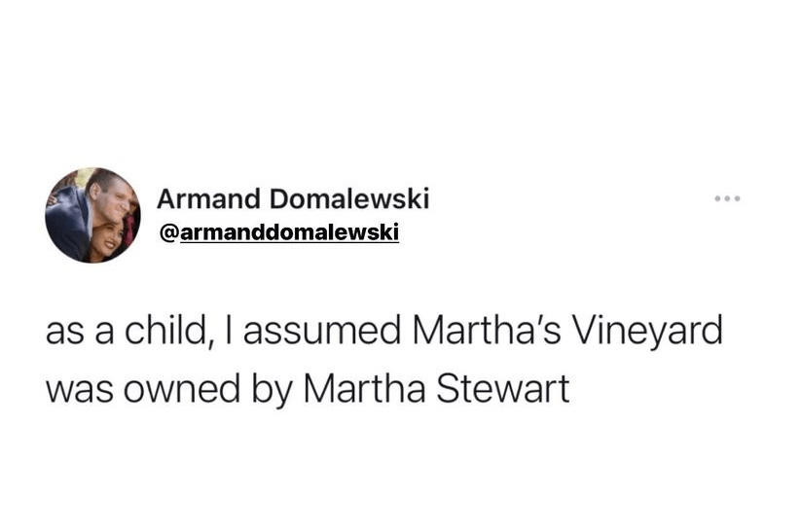This screenshot has height=532, width=802.
Task: Click the leftmost dot of the ellipsis icon
Action: pos(717,199)
